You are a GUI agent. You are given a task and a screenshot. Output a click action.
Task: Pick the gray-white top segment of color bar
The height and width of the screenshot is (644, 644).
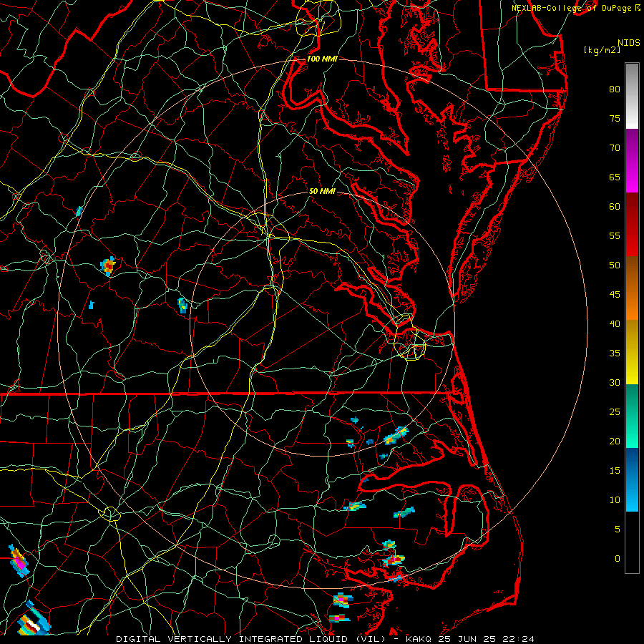pyautogui.click(x=632, y=96)
